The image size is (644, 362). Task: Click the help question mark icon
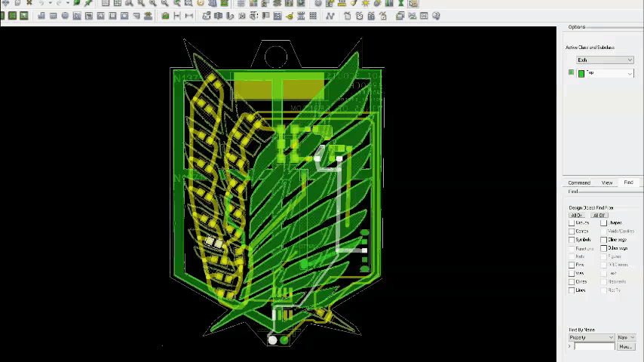point(436,16)
